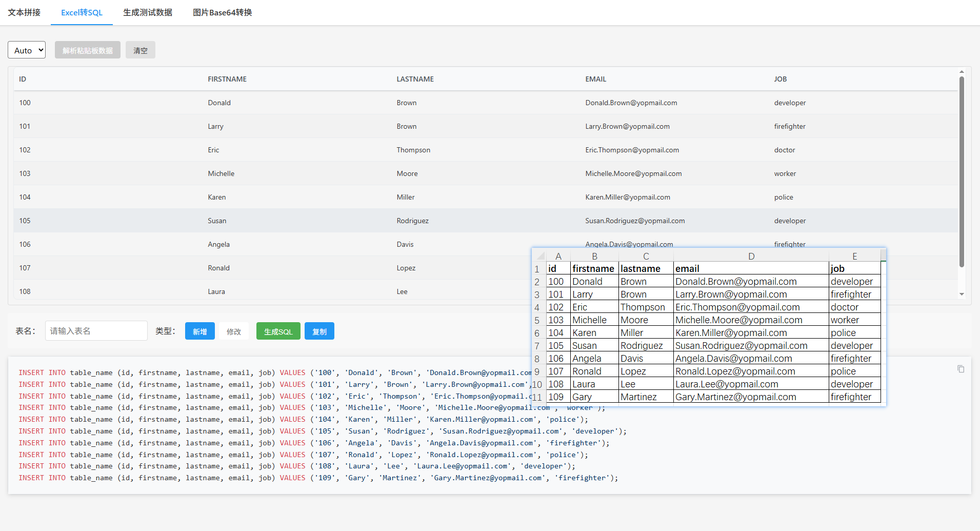This screenshot has height=531, width=980.
Task: Click the table scrollbar down arrow
Action: [x=962, y=294]
